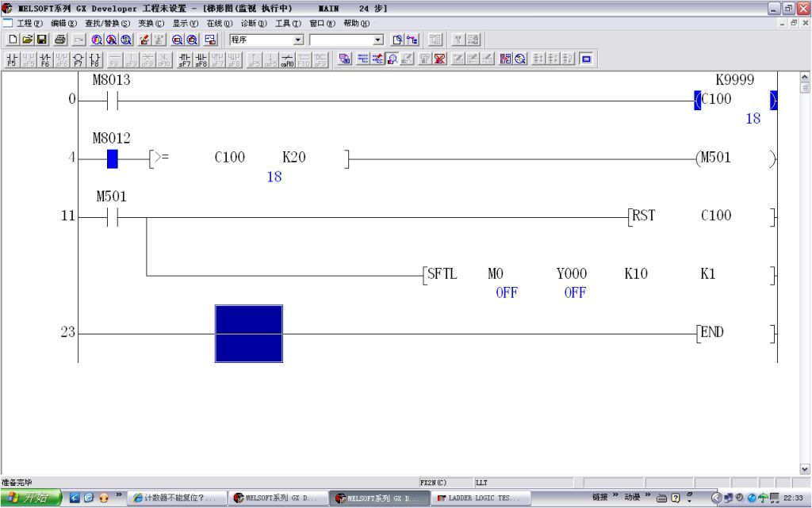Expand the empty combo box beside 程序
The height and width of the screenshot is (508, 812).
tap(377, 40)
